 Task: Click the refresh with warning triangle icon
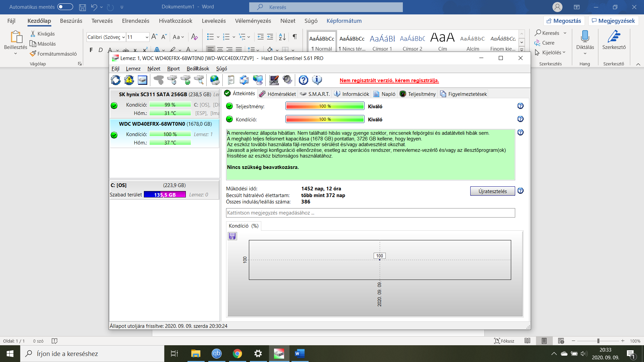click(129, 80)
